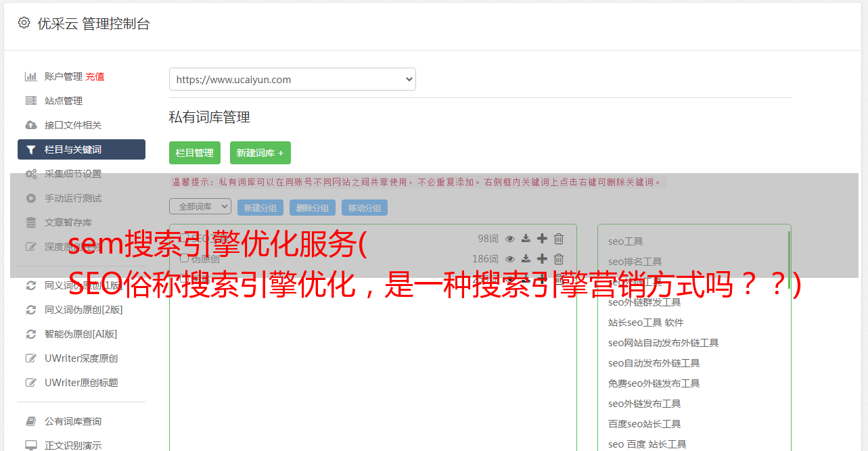Click the eye icon in 98词 row

[510, 238]
